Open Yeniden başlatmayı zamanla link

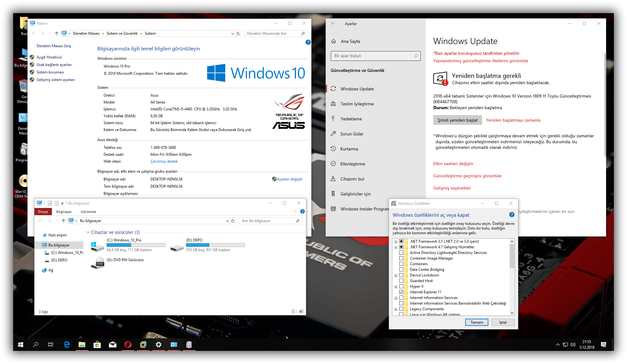(x=513, y=120)
